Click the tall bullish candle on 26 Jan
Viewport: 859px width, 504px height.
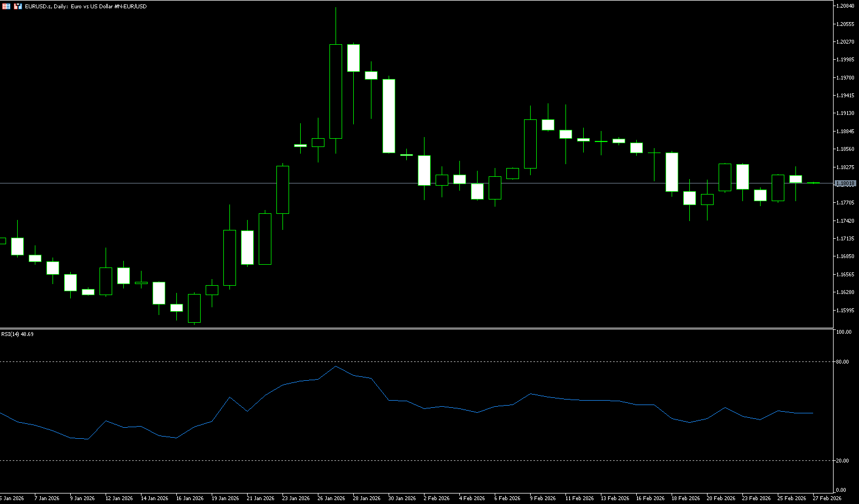click(336, 91)
